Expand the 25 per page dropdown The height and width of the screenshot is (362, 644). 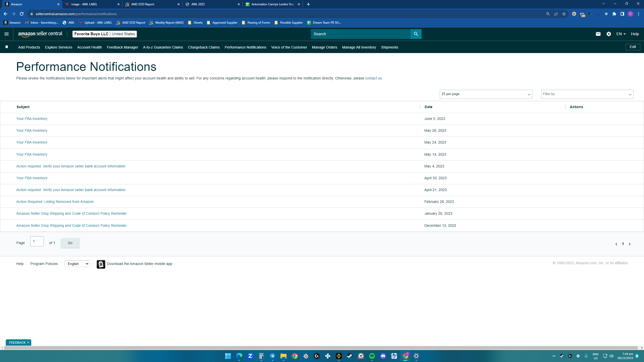click(x=486, y=94)
